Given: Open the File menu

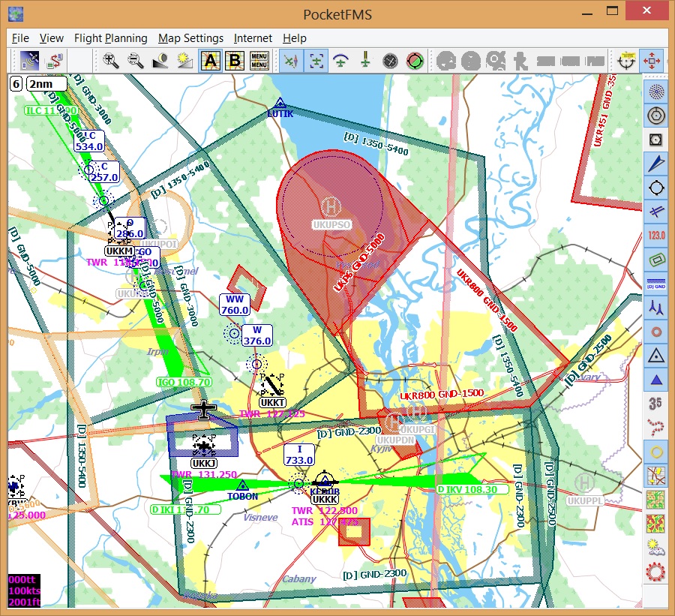Looking at the screenshot, I should click(x=20, y=38).
